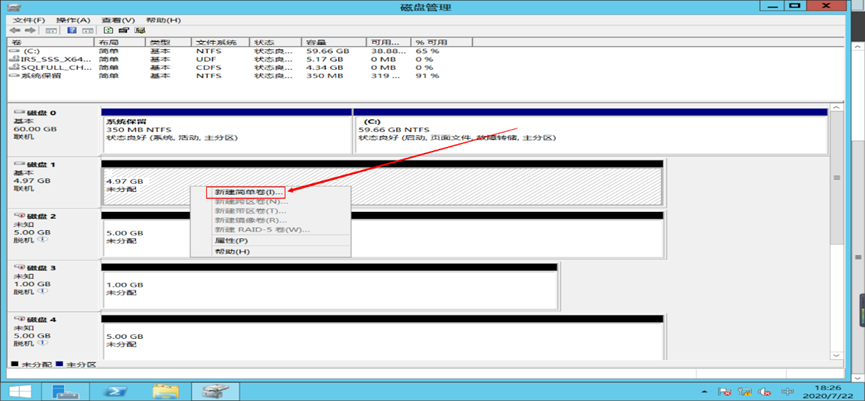The image size is (865, 401).
Task: Click the disk Properties/settings toolbar icon
Action: 124,30
